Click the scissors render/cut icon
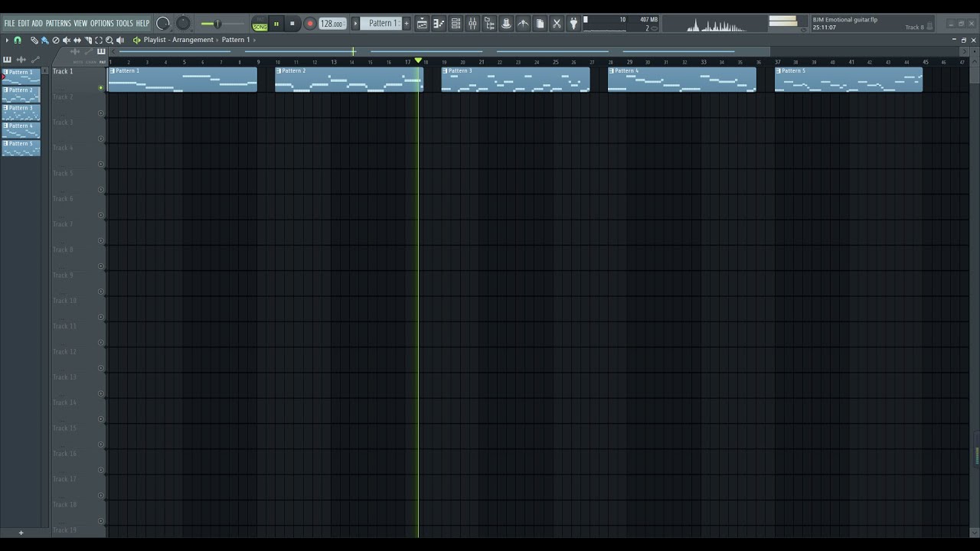This screenshot has height=551, width=980. point(557,24)
